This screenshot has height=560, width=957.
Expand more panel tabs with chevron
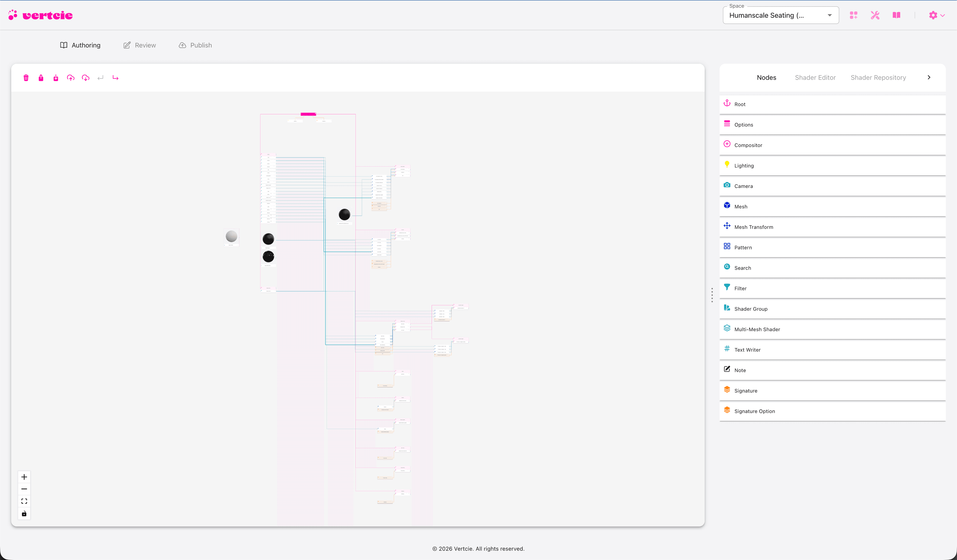tap(929, 77)
